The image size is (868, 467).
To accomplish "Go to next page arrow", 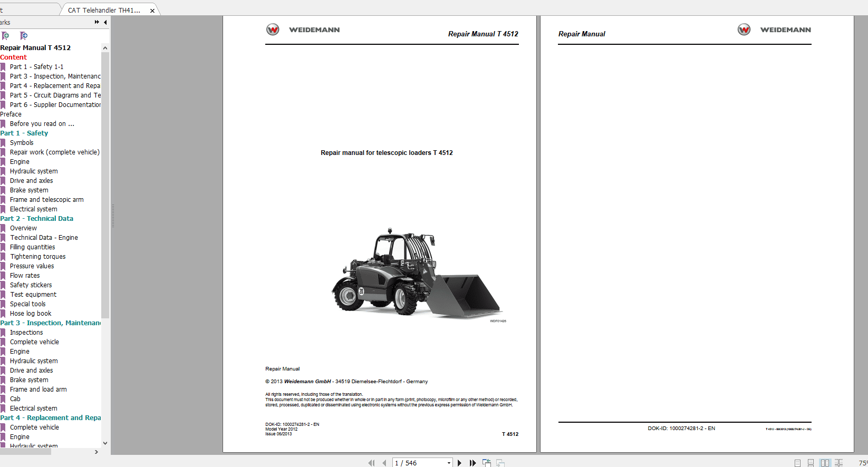I will pyautogui.click(x=459, y=463).
